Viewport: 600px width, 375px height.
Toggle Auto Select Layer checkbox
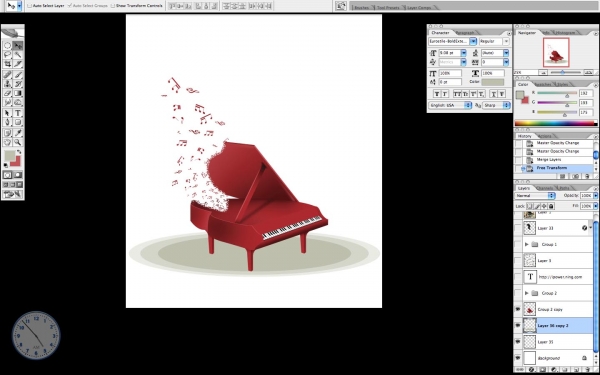tap(29, 6)
